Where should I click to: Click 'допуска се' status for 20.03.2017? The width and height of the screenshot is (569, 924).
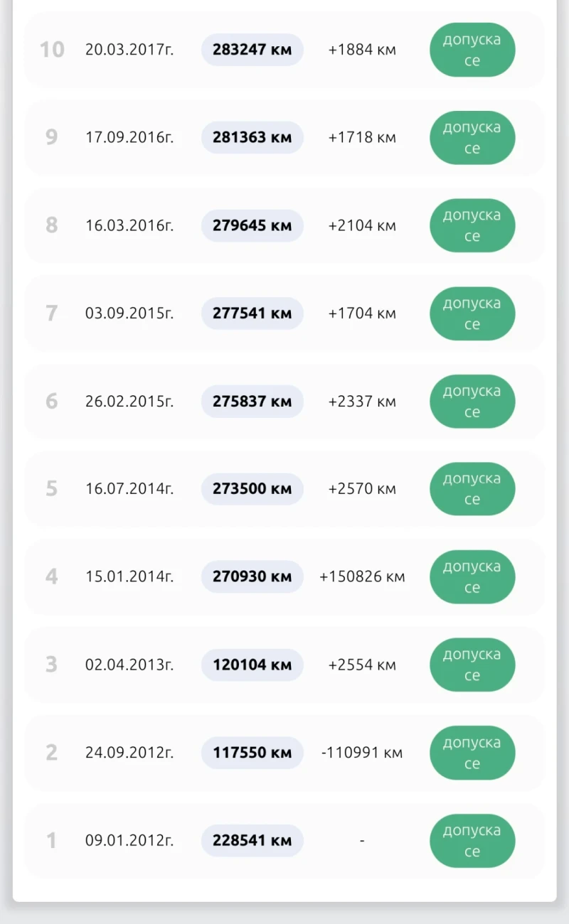click(472, 50)
